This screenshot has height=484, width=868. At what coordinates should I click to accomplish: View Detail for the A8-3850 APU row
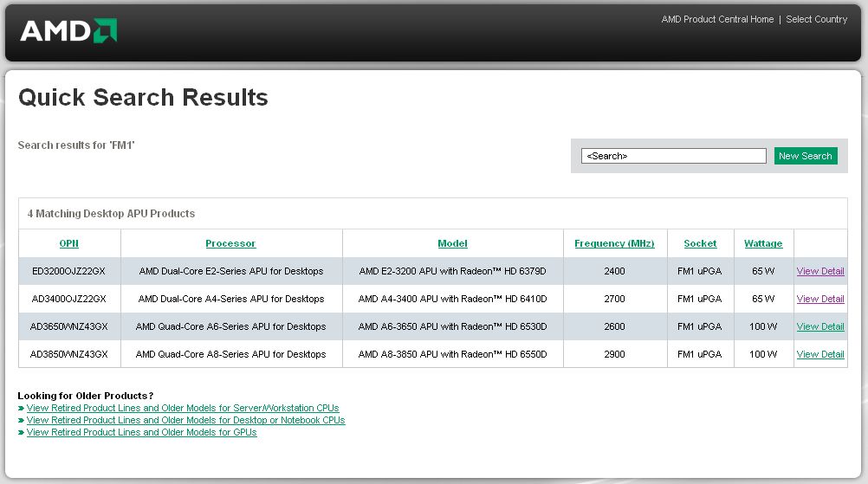coord(820,354)
